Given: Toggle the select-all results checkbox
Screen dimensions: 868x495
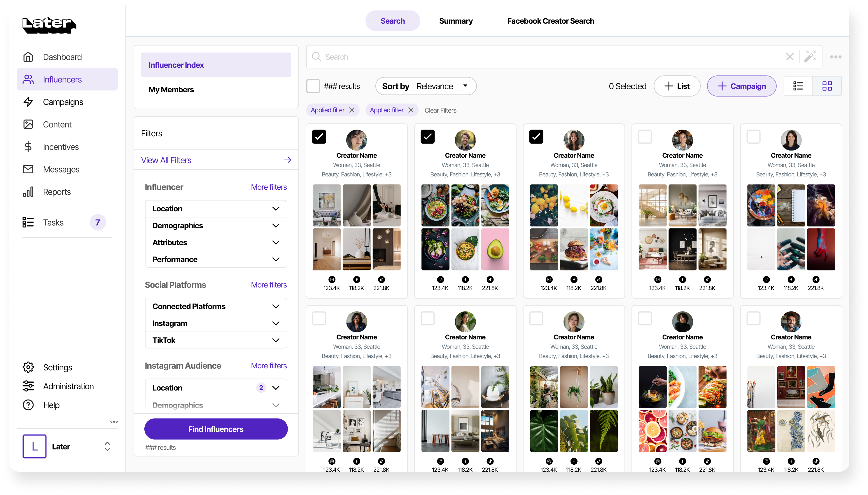Looking at the screenshot, I should [x=313, y=86].
